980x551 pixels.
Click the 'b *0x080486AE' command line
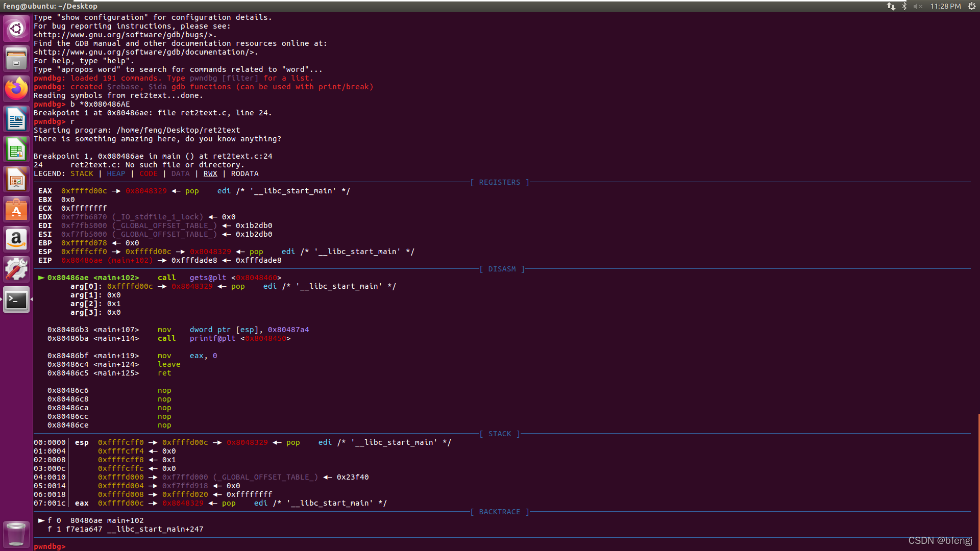point(82,104)
